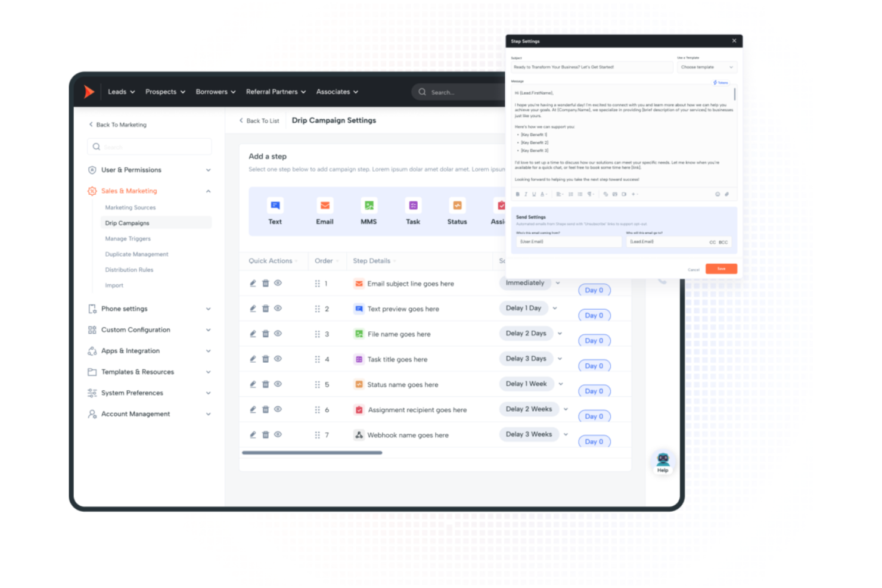This screenshot has width=882, height=588.
Task: Go Back To List
Action: click(x=259, y=121)
